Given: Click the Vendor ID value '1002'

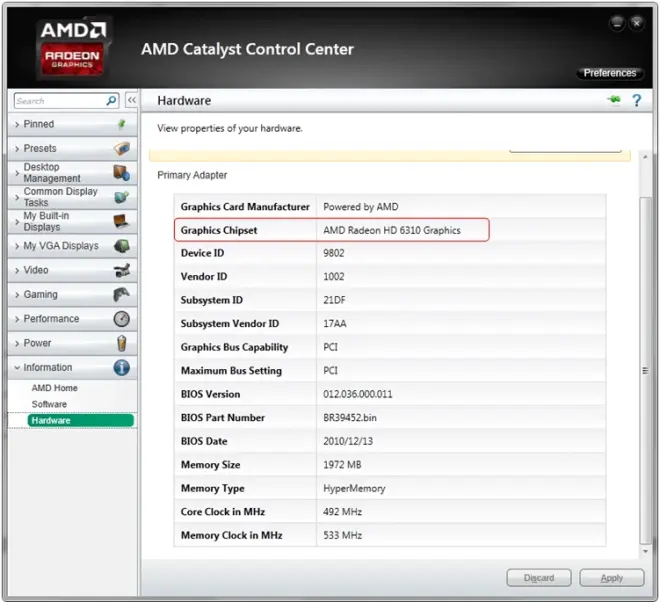Looking at the screenshot, I should pos(334,277).
